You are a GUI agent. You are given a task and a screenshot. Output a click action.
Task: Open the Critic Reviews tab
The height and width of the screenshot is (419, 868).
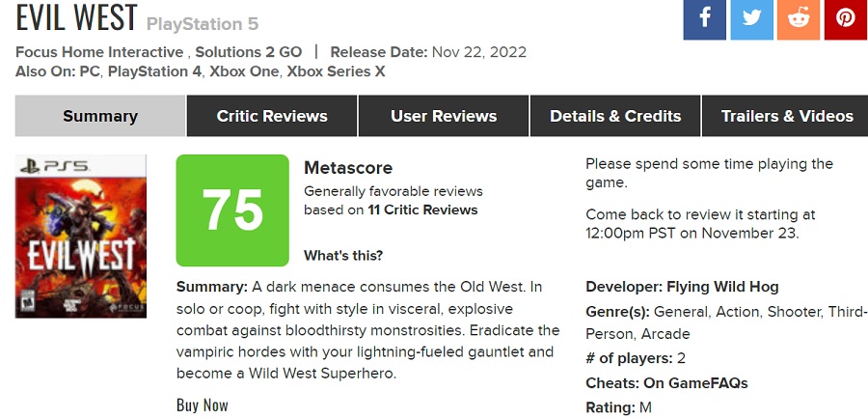[272, 116]
